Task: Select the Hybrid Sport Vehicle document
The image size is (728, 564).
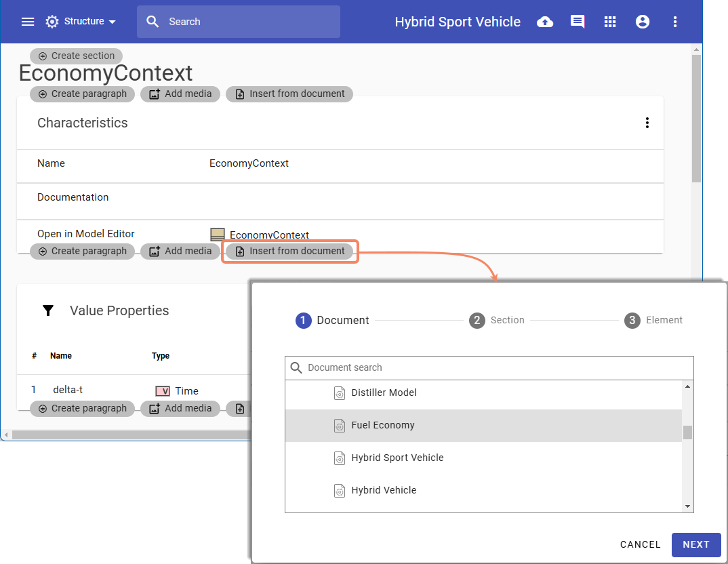Action: tap(397, 458)
